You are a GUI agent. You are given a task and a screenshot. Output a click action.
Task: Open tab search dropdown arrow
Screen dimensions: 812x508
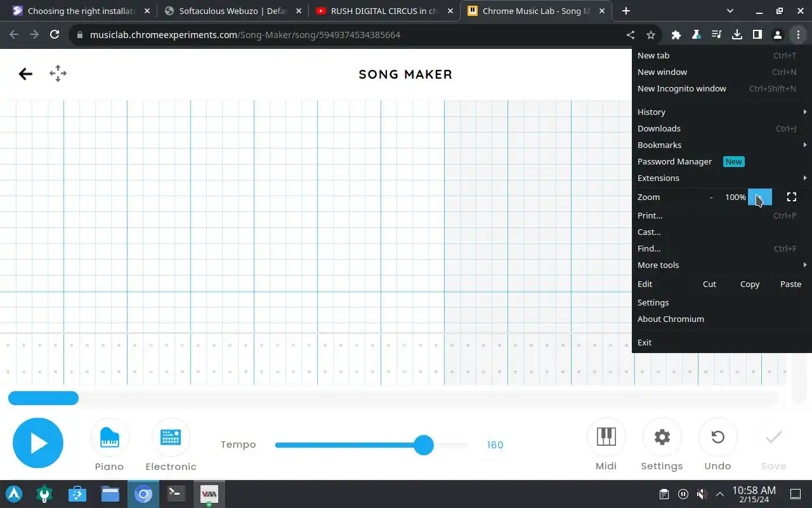[x=730, y=11]
